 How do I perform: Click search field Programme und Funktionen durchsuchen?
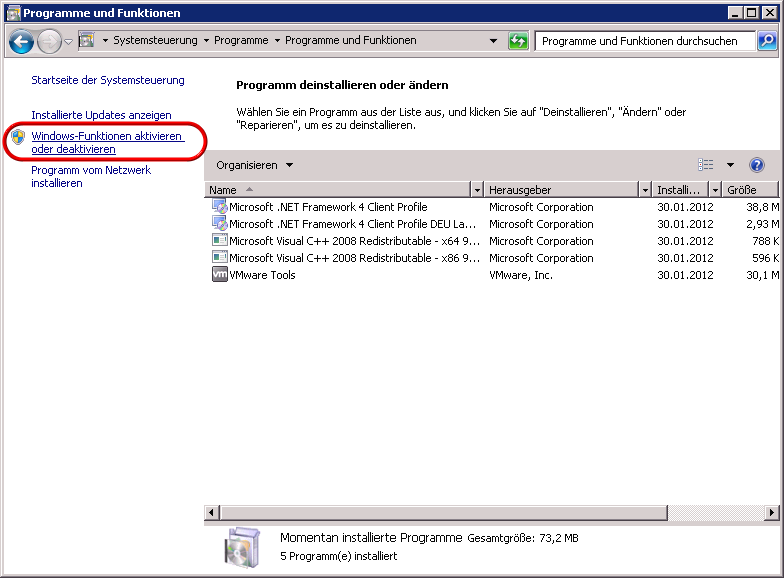[x=645, y=40]
